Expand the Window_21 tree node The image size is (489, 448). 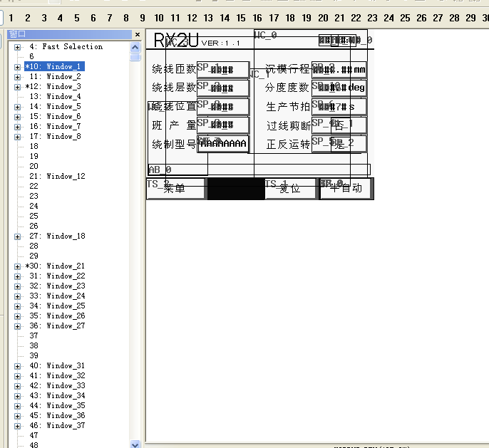pyautogui.click(x=17, y=266)
